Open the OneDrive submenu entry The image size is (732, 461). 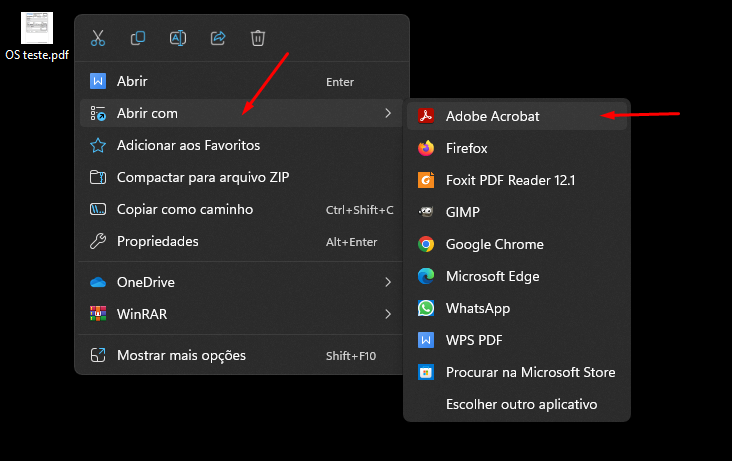click(x=241, y=282)
